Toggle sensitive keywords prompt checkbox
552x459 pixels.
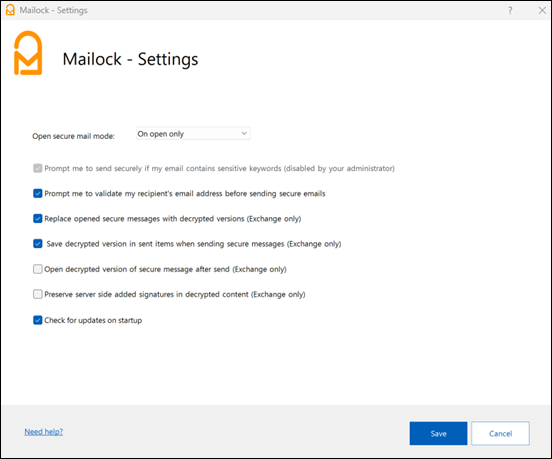[38, 168]
